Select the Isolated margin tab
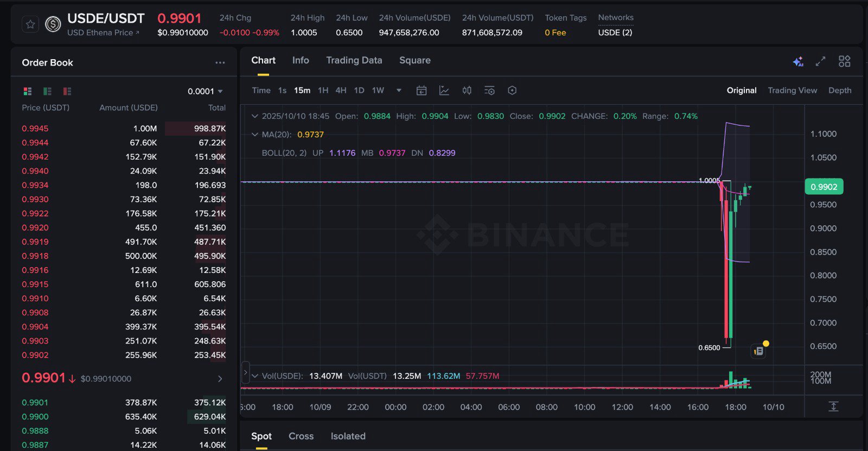 tap(348, 436)
